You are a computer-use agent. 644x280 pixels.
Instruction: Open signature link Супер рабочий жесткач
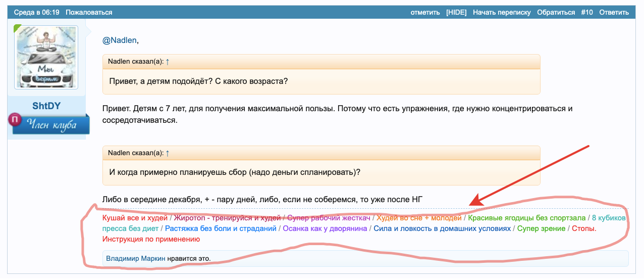pyautogui.click(x=329, y=218)
